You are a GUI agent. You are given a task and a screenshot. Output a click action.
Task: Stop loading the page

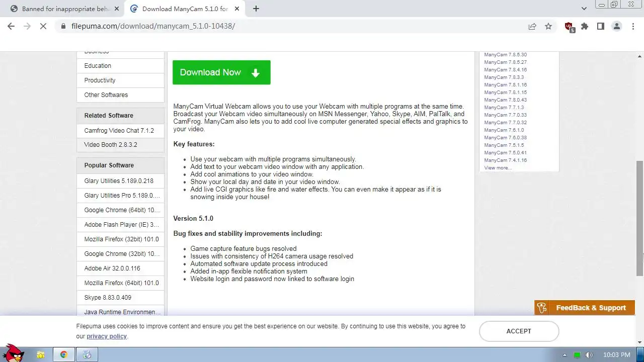click(x=43, y=26)
